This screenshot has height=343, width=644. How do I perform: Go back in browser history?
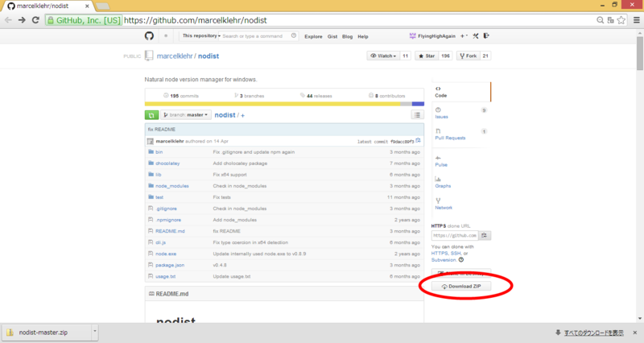tap(8, 20)
